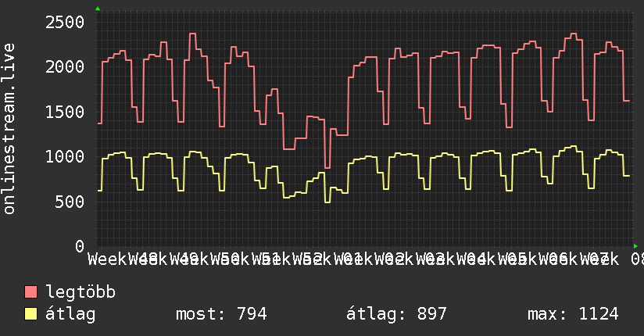Click the onlinestream.live vertical axis title
This screenshot has height=336, width=644.
click(9, 129)
